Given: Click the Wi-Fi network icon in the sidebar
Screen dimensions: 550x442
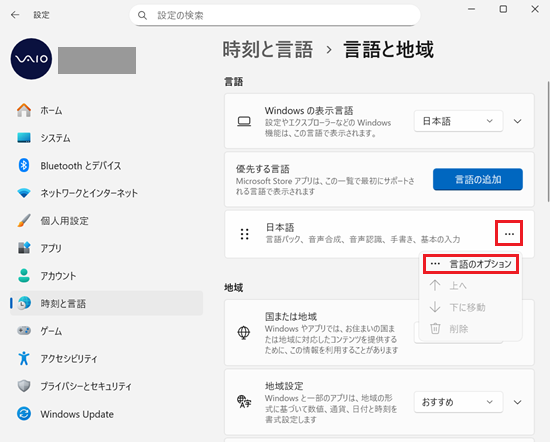Looking at the screenshot, I should pos(24,193).
